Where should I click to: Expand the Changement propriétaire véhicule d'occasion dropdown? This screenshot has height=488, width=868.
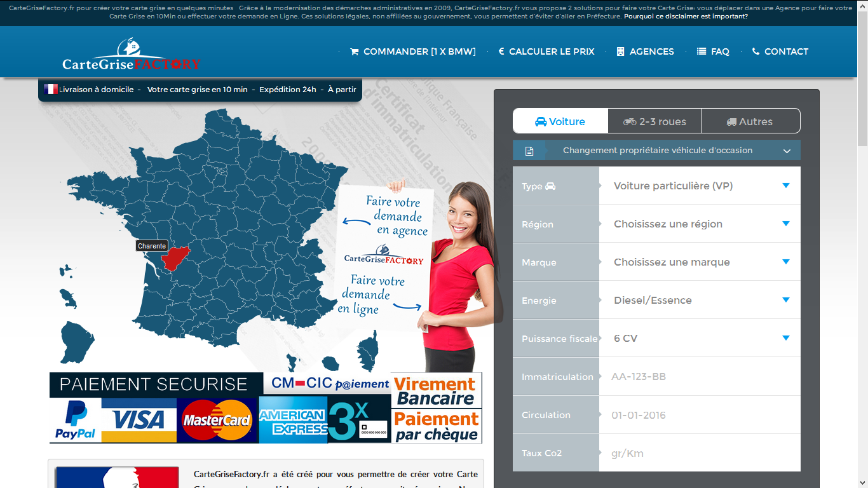656,151
